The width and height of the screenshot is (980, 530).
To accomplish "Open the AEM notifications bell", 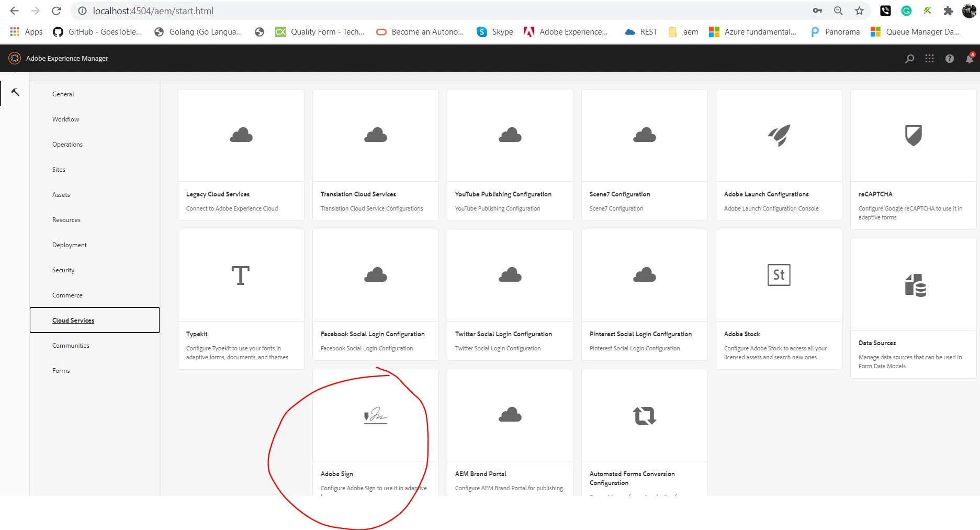I will point(969,59).
